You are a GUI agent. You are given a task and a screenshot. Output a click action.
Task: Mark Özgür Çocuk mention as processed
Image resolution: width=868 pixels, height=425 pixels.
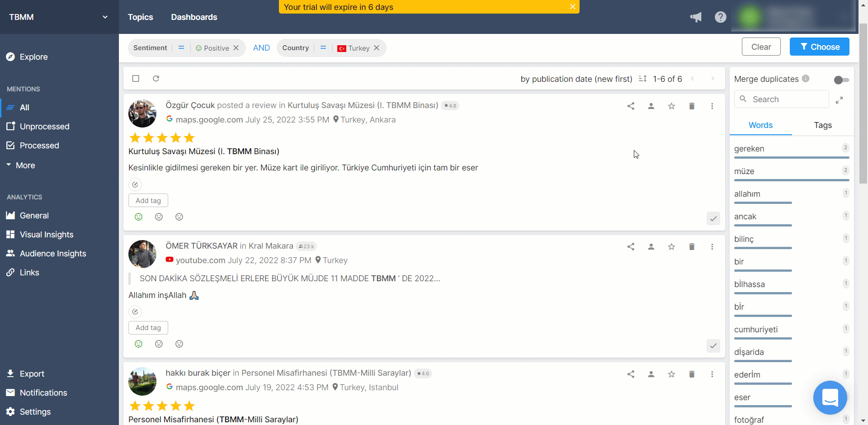point(713,218)
